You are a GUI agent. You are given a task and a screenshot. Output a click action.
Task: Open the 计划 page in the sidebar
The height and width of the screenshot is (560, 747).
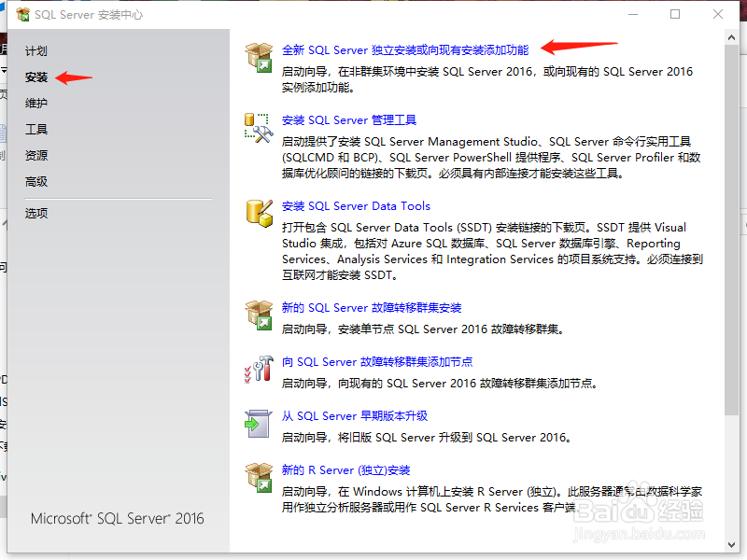(36, 51)
